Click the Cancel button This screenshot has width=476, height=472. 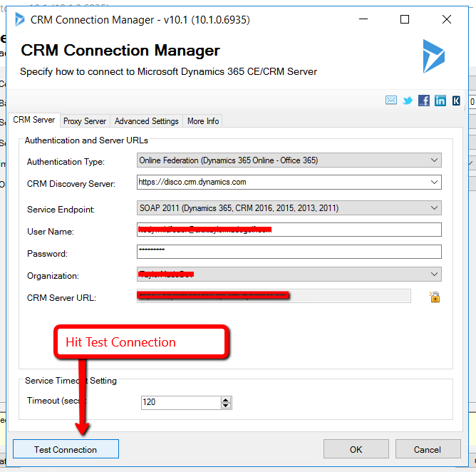click(428, 449)
